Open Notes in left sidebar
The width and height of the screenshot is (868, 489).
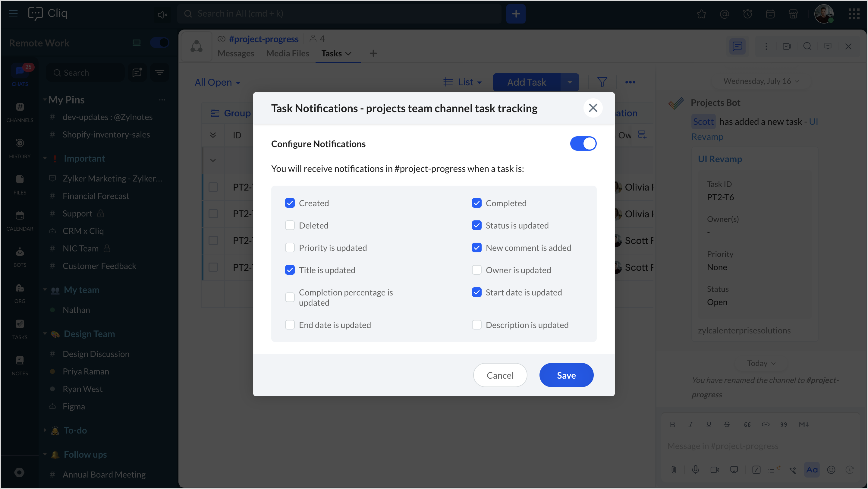(20, 366)
